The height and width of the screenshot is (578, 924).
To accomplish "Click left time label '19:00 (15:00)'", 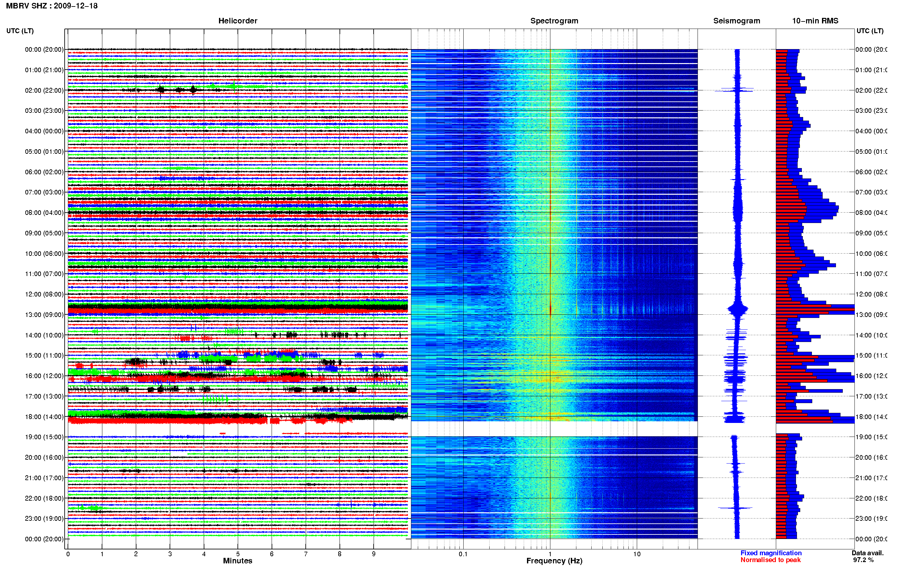I will pos(44,437).
